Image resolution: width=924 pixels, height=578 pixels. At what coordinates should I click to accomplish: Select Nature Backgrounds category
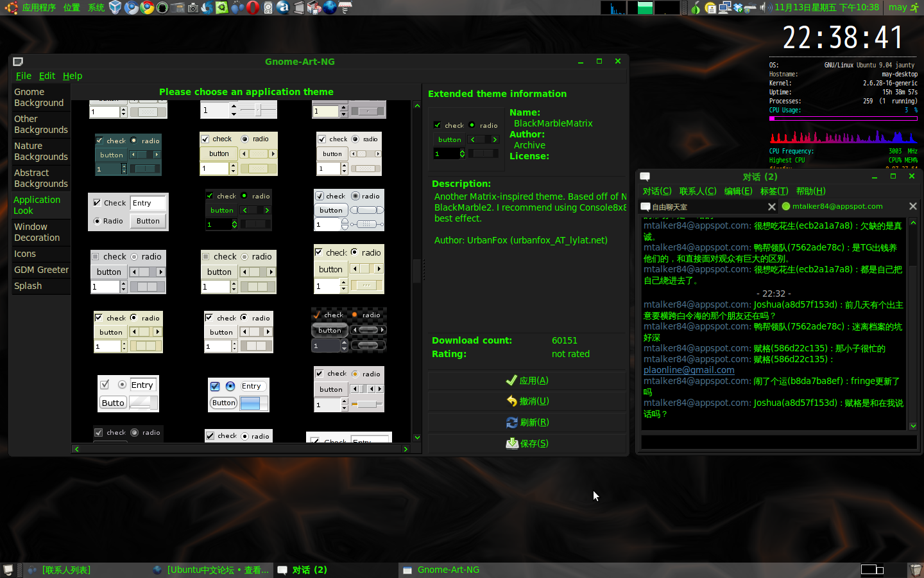(40, 151)
